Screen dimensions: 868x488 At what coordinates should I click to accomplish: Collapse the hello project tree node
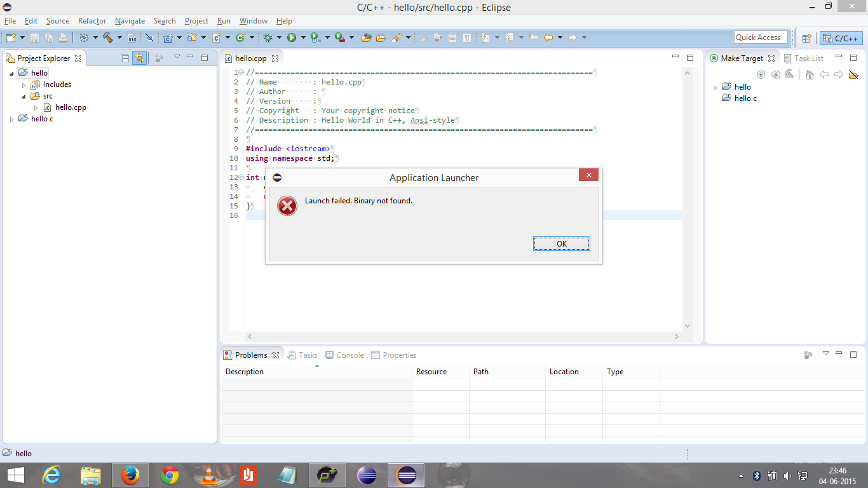pos(11,73)
